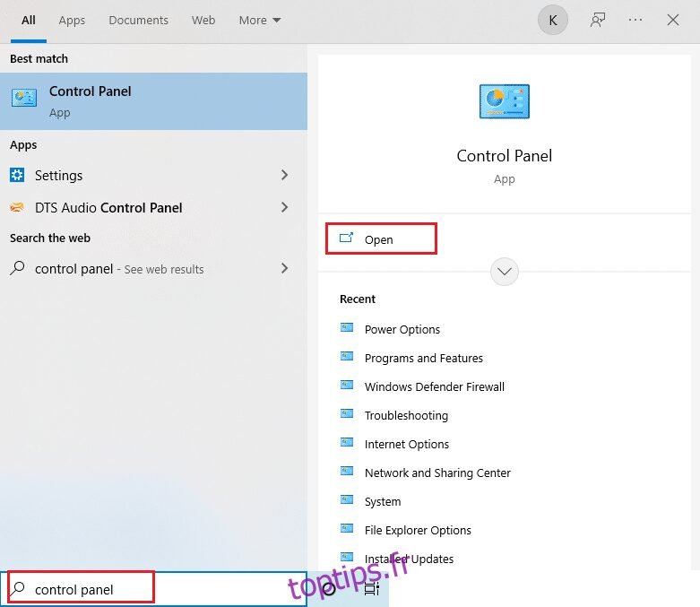The image size is (700, 607).
Task: Expand actions with the down chevron button
Action: click(505, 271)
